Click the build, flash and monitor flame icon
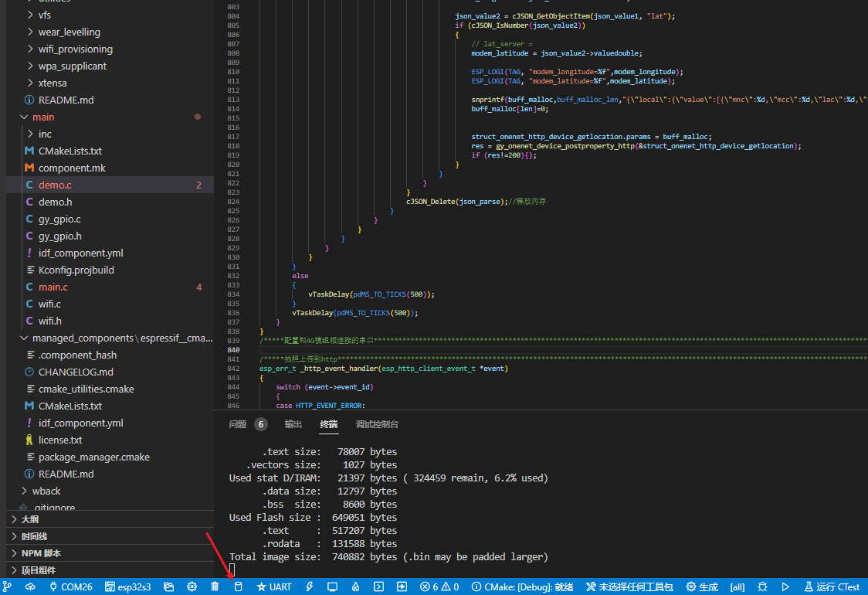This screenshot has width=868, height=595. 356,586
